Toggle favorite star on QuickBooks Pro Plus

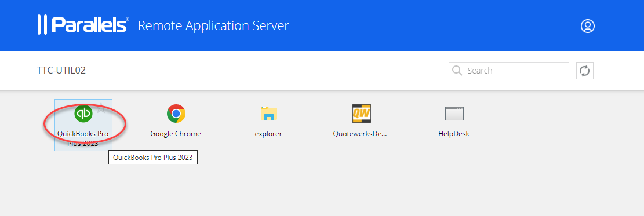[x=101, y=108]
